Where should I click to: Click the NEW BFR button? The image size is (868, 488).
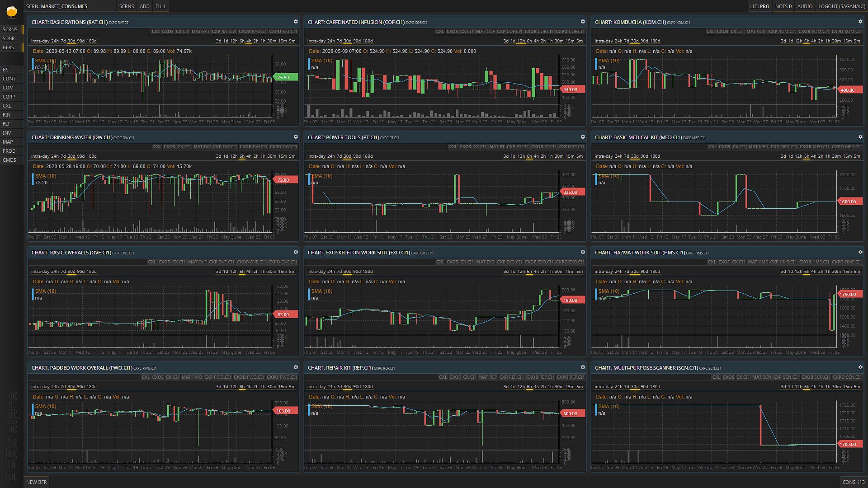click(x=36, y=482)
